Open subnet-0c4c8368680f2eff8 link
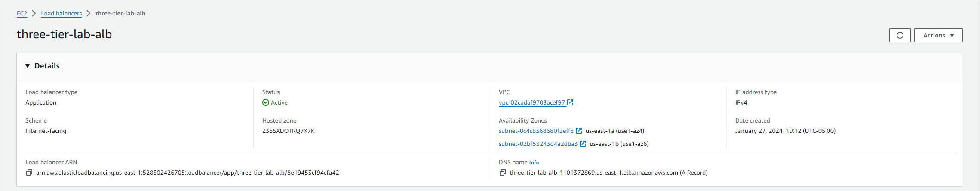980x191 pixels. (536, 131)
